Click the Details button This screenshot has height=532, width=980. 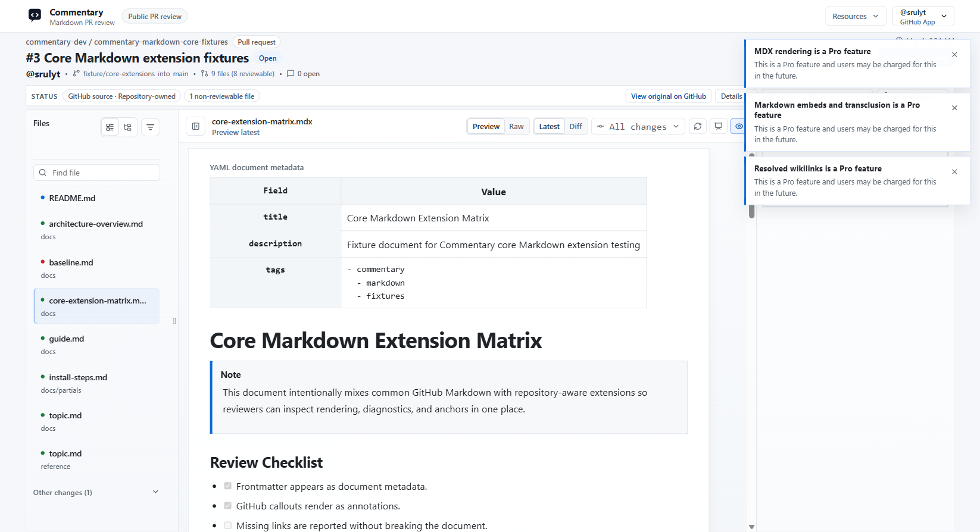coord(731,96)
